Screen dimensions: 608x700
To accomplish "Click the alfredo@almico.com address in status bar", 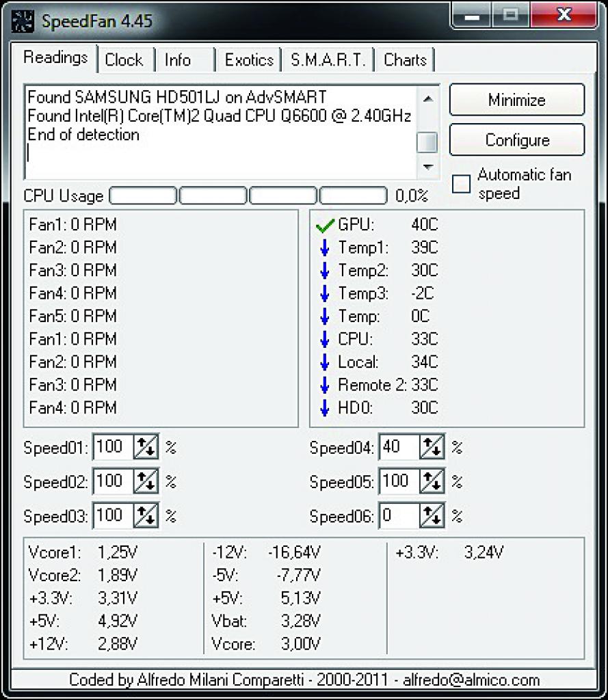I will point(471,680).
